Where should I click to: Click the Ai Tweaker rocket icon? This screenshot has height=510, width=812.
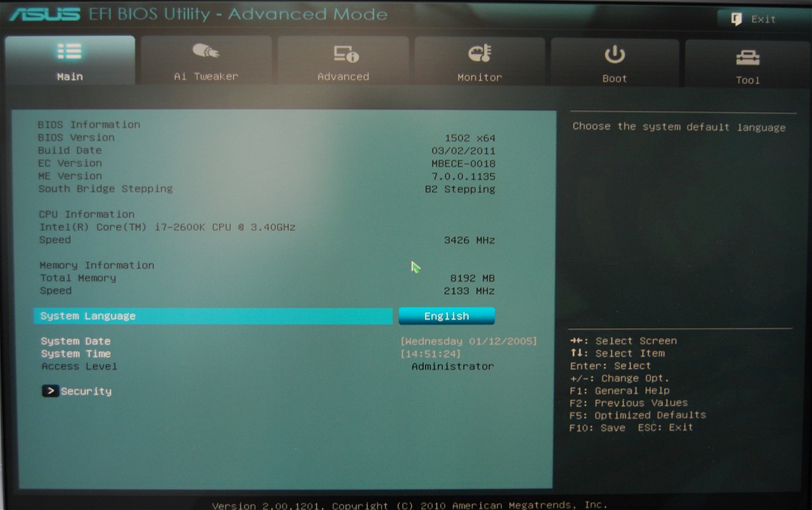pyautogui.click(x=206, y=51)
